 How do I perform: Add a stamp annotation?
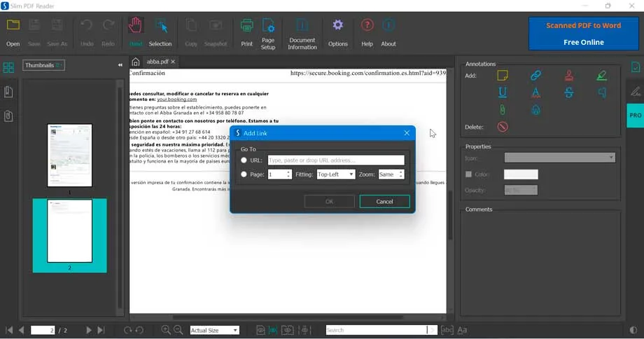point(569,75)
